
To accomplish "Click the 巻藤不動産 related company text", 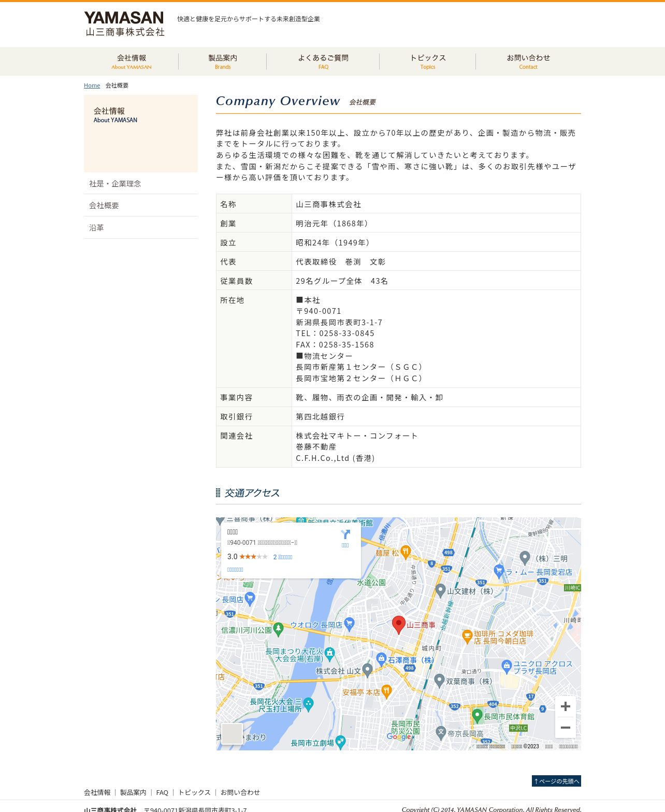I will click(x=316, y=447).
